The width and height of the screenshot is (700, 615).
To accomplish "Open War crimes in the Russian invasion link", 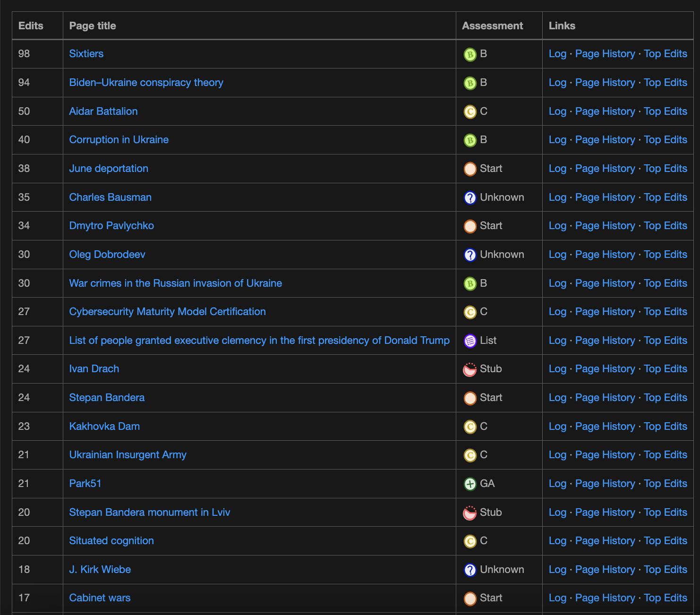I will click(x=175, y=283).
